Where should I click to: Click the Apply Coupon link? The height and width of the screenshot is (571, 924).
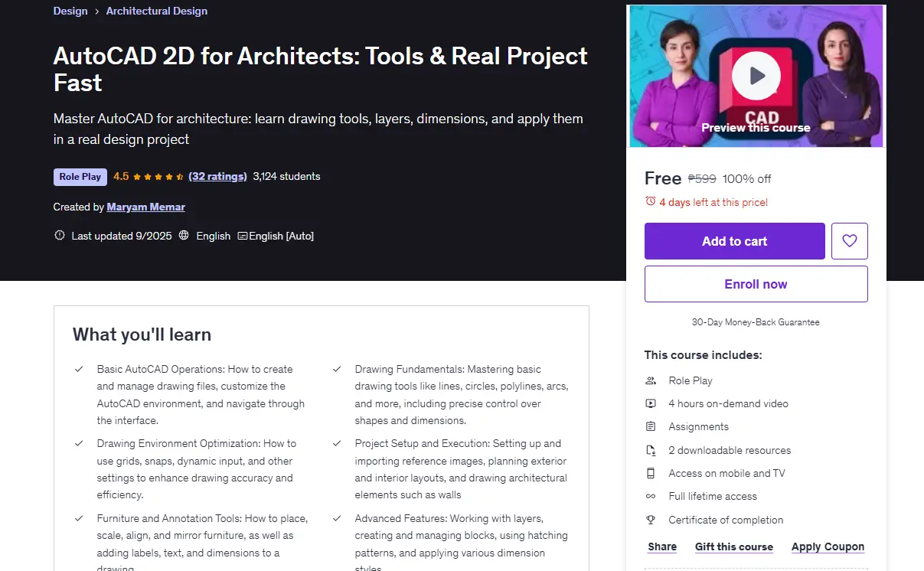point(828,547)
